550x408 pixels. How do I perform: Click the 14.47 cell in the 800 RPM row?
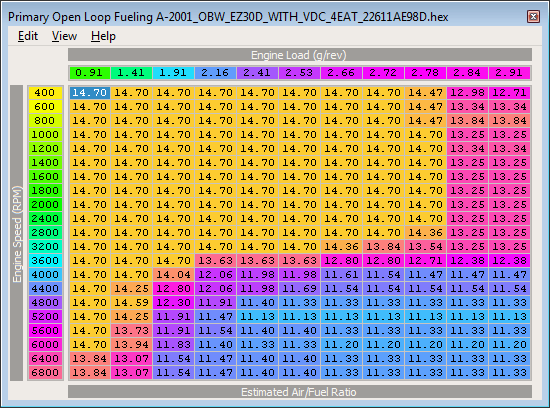coord(425,121)
